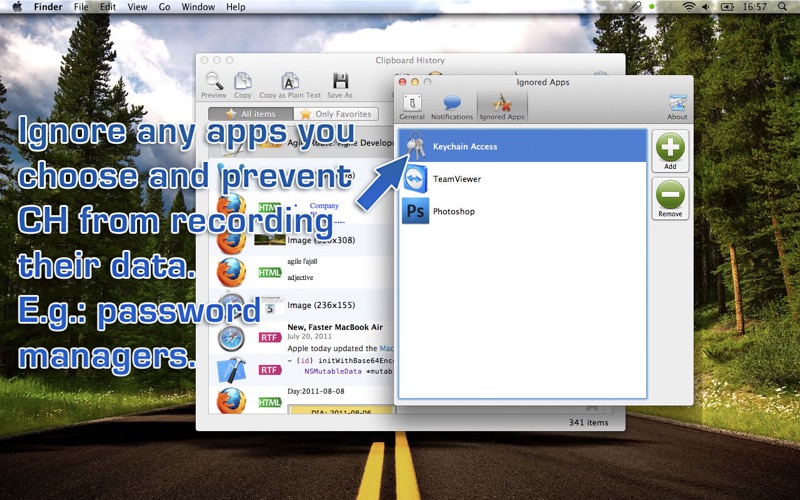Select the Image (236x155) clipboard entry
This screenshot has height=500, width=800.
(x=301, y=305)
